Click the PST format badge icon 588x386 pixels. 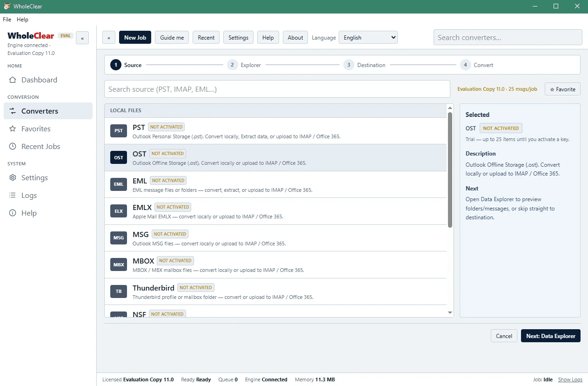[x=119, y=131]
